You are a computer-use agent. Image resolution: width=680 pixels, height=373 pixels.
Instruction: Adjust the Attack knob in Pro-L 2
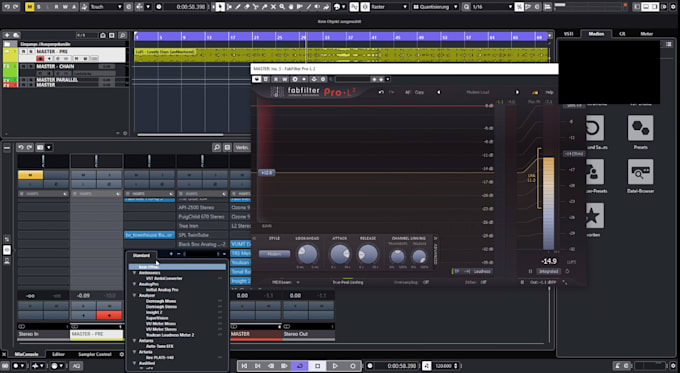point(340,254)
